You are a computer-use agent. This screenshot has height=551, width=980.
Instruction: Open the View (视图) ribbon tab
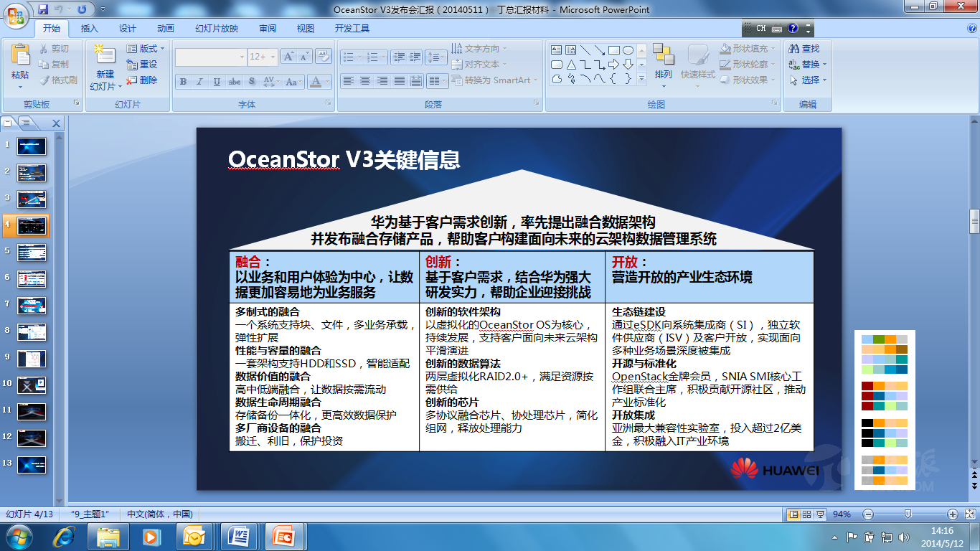(x=306, y=29)
